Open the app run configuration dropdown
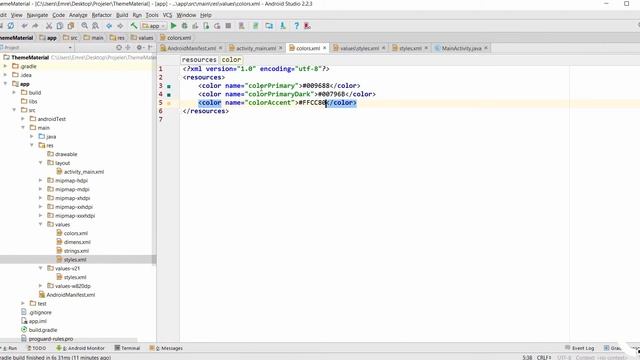This screenshot has height=360, width=640. (153, 26)
